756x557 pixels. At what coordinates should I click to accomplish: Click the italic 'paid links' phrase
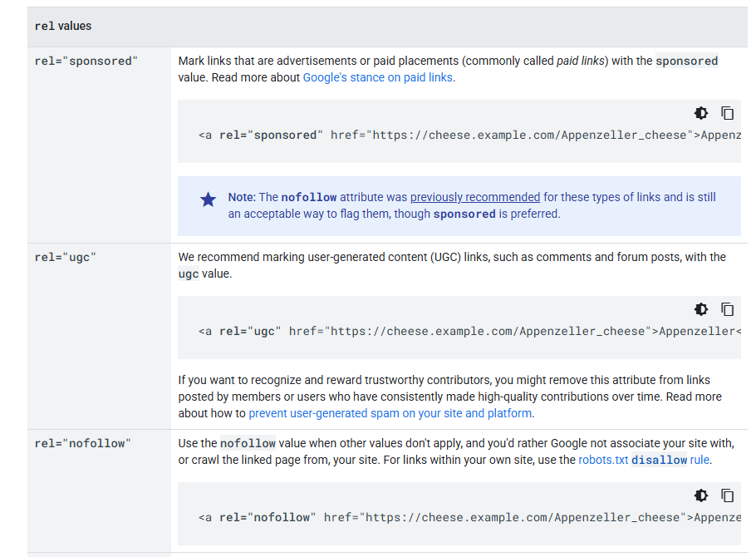coord(580,62)
